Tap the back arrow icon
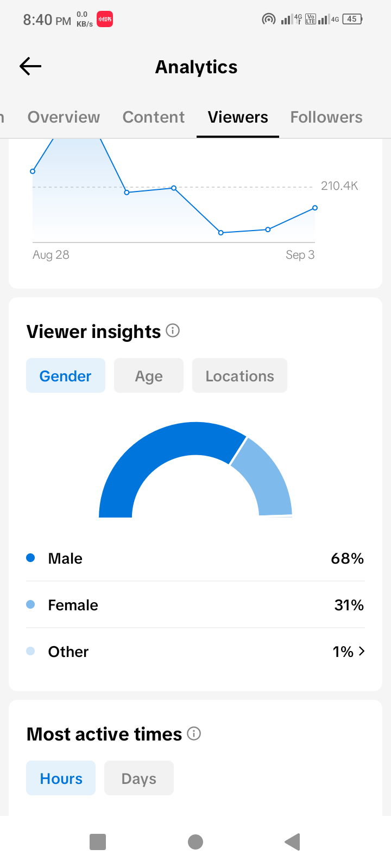The width and height of the screenshot is (391, 868). (x=30, y=66)
